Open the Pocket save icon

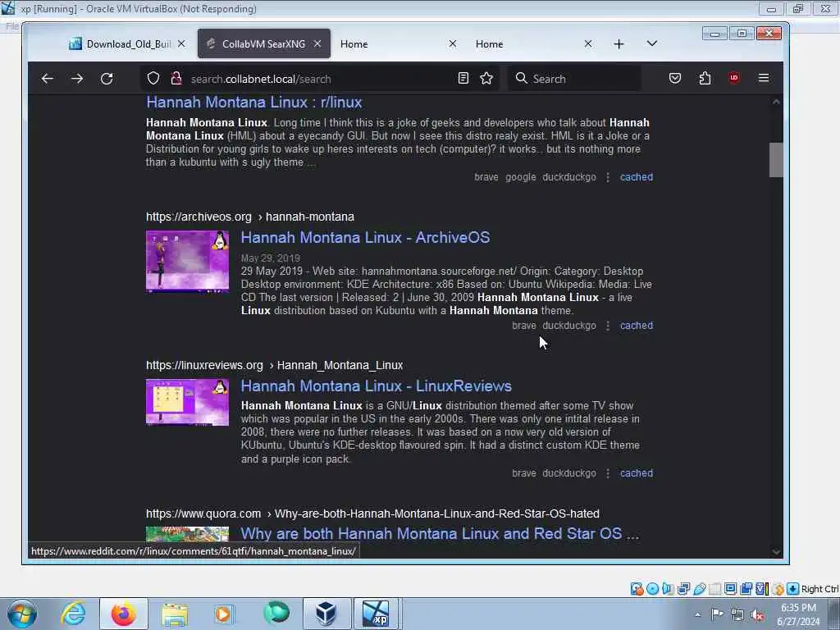tap(675, 79)
